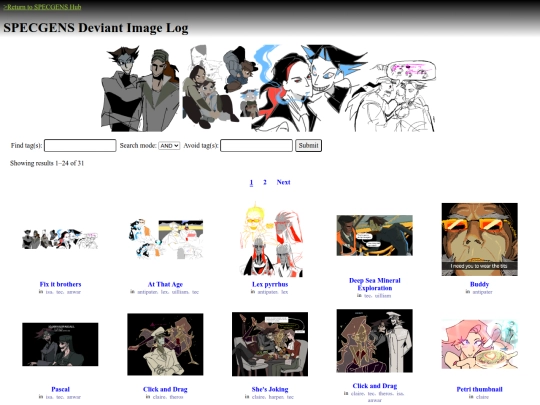Focus the Avoid tag(s) input field
Viewport: 540px width, 405px height.
pyautogui.click(x=256, y=145)
